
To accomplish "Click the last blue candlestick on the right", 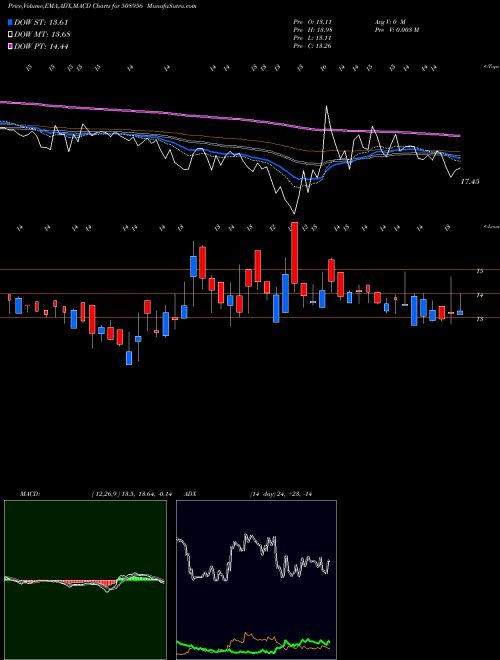I will coord(460,313).
